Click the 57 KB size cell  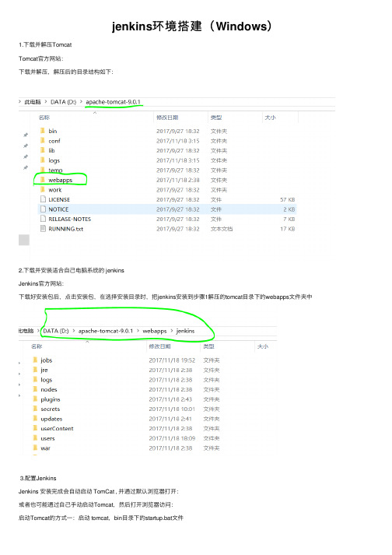coord(287,199)
